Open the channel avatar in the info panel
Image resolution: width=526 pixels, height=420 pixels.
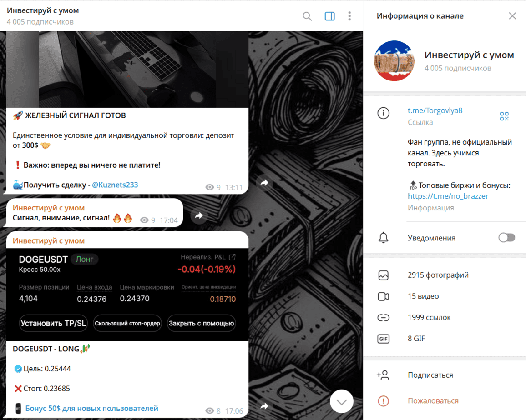coord(394,61)
